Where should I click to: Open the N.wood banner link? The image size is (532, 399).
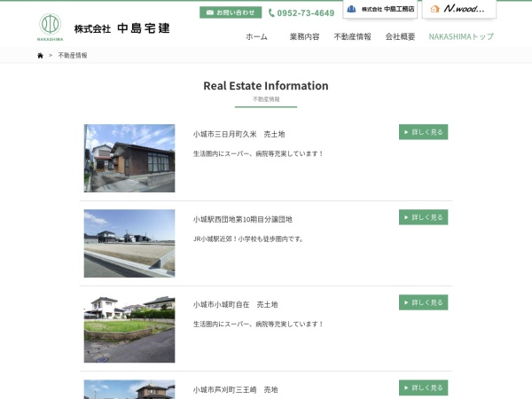click(459, 9)
